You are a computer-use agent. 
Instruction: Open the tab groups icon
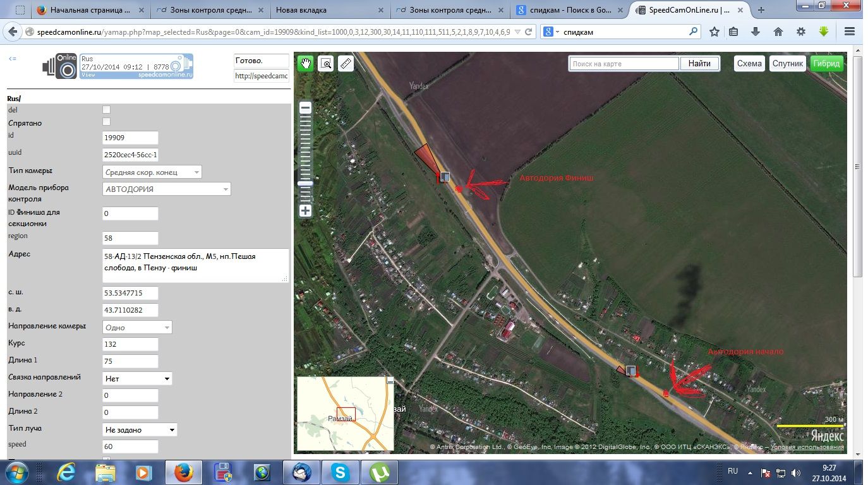(21, 10)
